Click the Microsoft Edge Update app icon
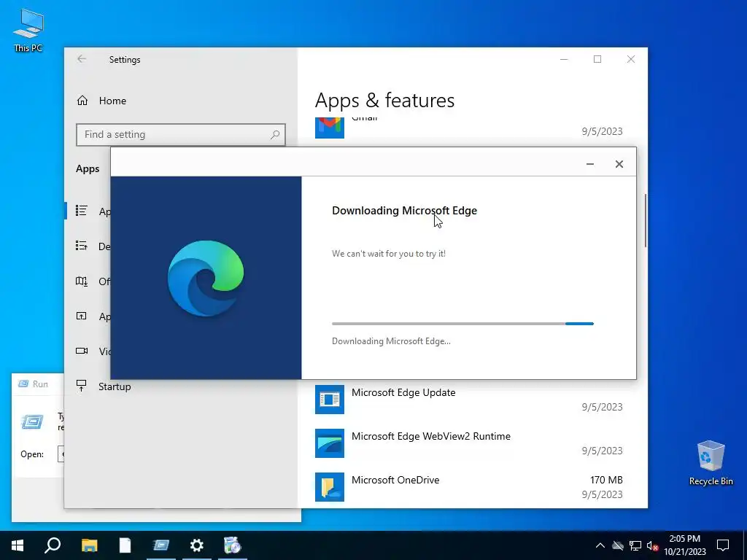Viewport: 747px width, 560px height. click(330, 400)
